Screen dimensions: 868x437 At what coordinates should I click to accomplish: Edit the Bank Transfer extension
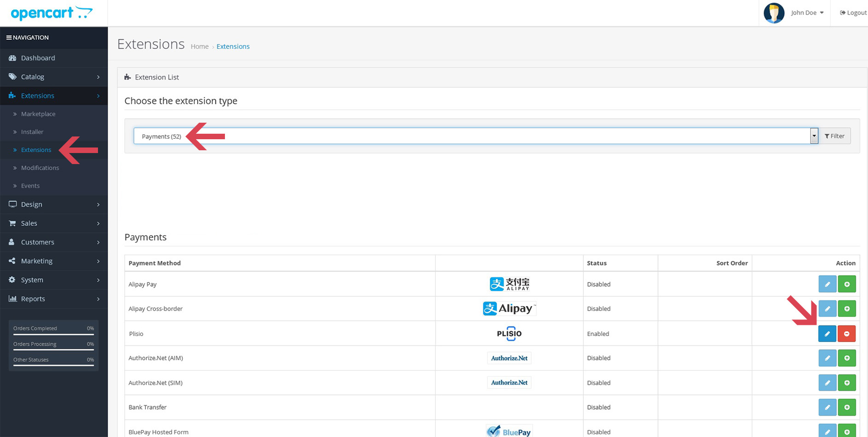pos(827,407)
